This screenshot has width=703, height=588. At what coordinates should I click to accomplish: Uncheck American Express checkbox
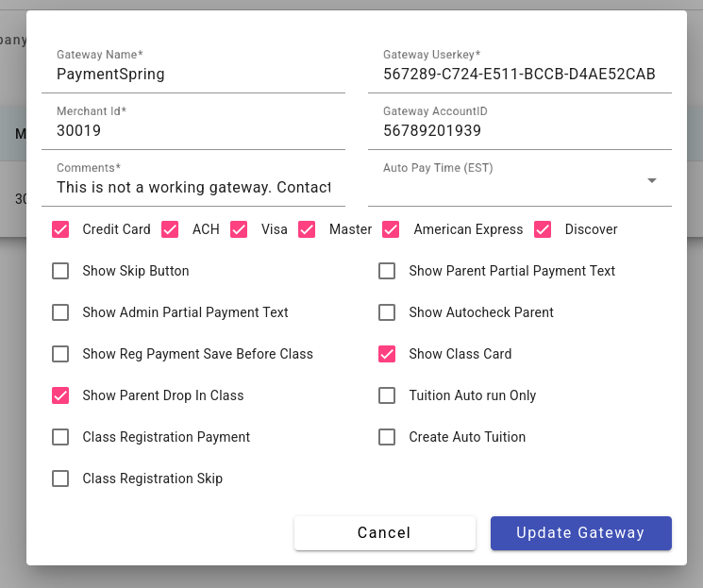(x=391, y=229)
